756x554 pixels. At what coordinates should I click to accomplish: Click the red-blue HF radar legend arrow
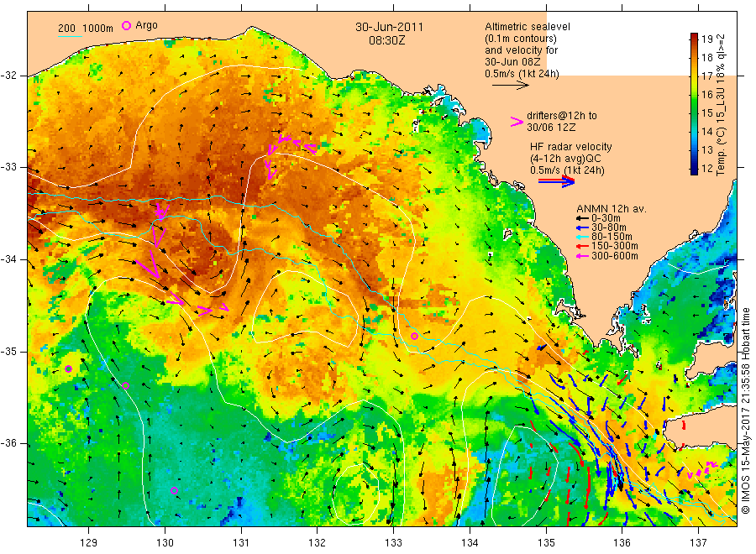click(556, 181)
